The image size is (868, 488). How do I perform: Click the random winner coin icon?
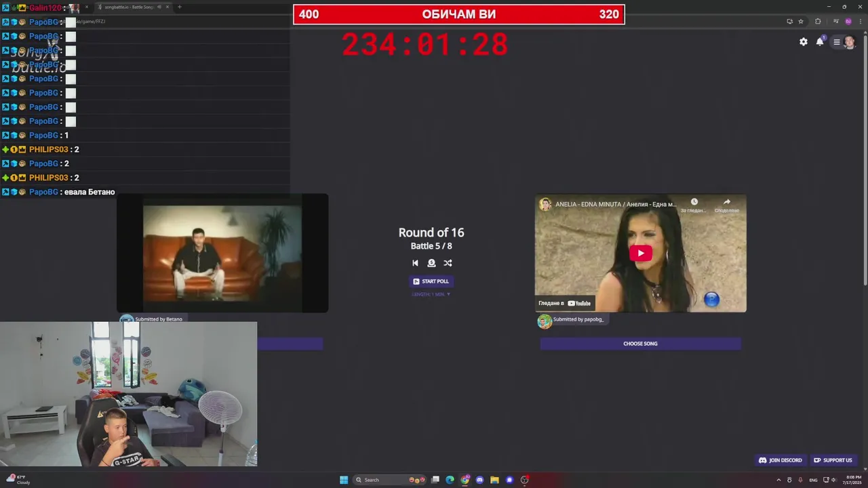click(431, 263)
